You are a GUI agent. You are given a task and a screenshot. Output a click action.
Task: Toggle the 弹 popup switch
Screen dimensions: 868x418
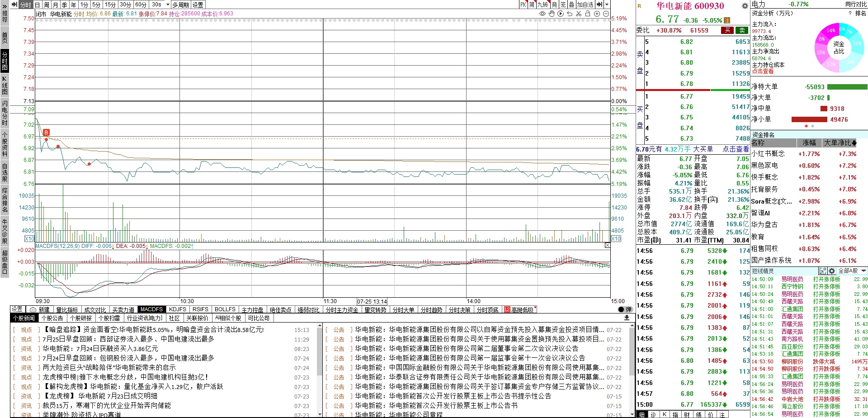pos(625,309)
